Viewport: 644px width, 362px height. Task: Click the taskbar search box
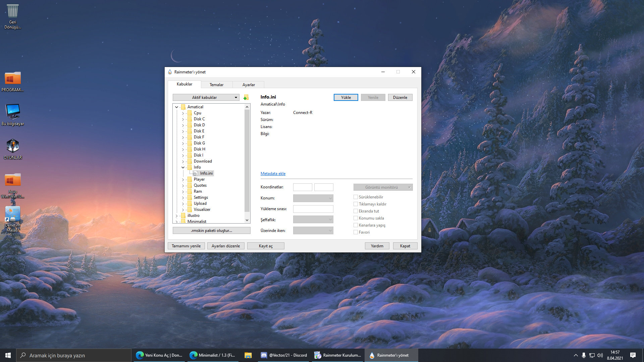click(74, 355)
